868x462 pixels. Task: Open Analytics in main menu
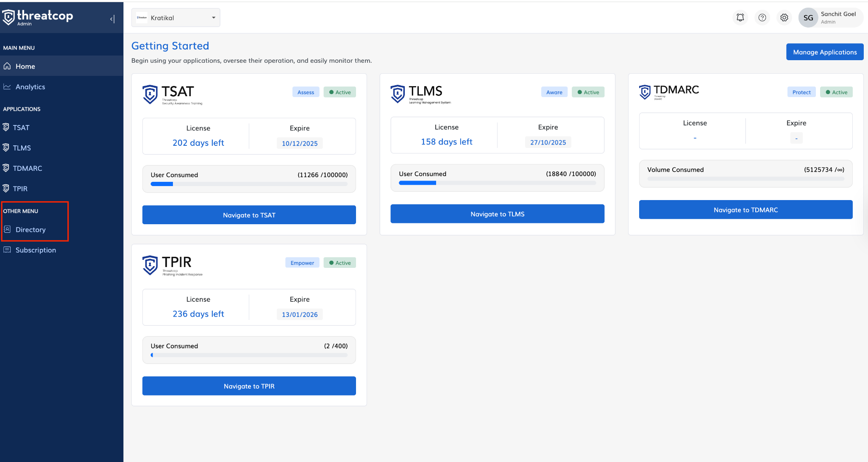(30, 87)
